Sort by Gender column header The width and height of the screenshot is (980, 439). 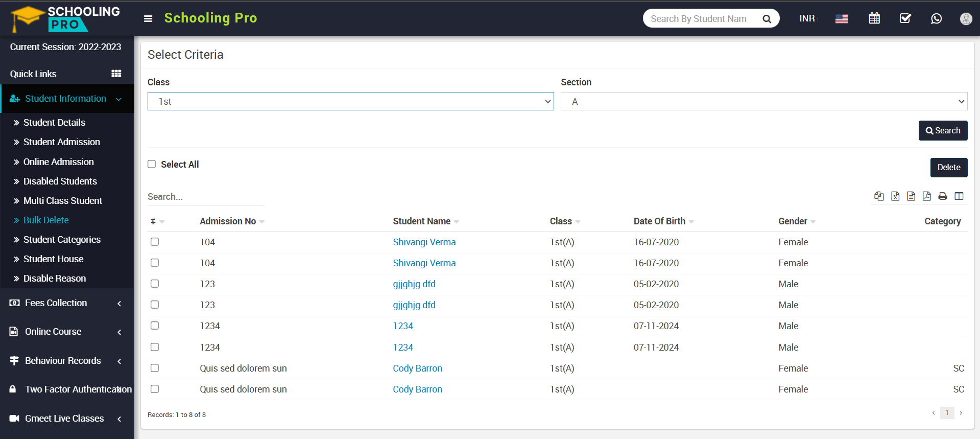(797, 221)
